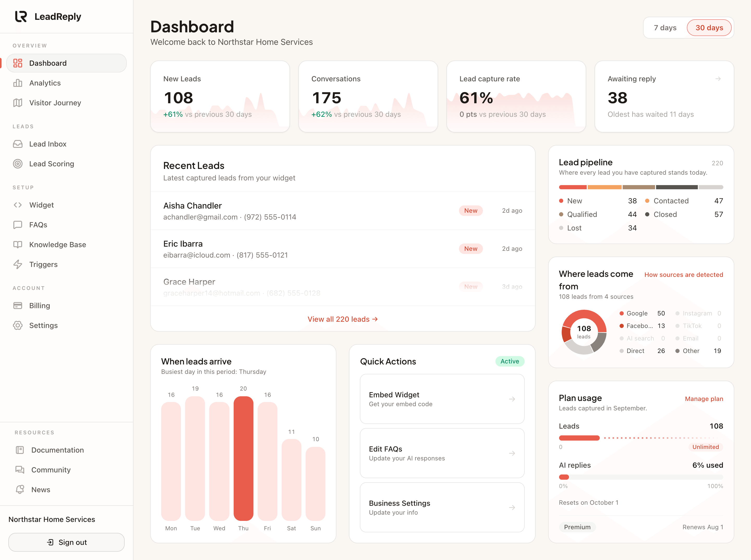Image resolution: width=751 pixels, height=560 pixels.
Task: Click the Leads usage progress bar
Action: tap(641, 438)
